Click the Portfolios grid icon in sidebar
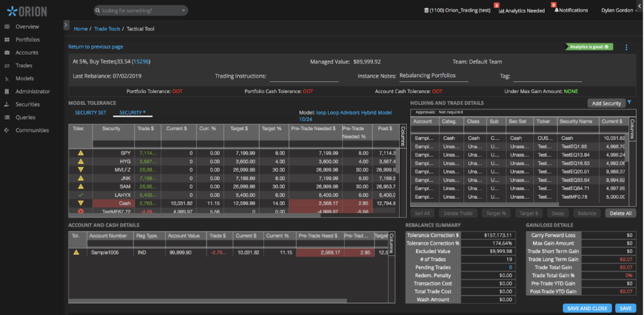 point(6,40)
